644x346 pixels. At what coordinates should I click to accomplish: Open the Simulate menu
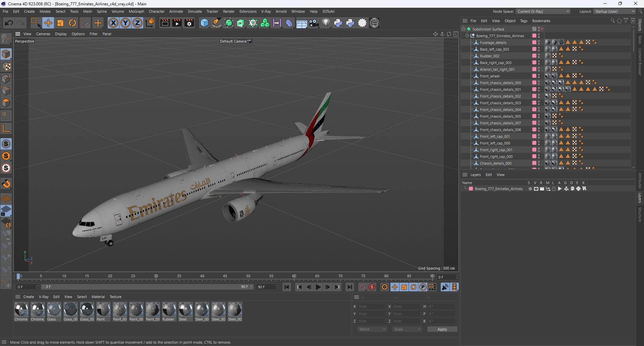(195, 11)
